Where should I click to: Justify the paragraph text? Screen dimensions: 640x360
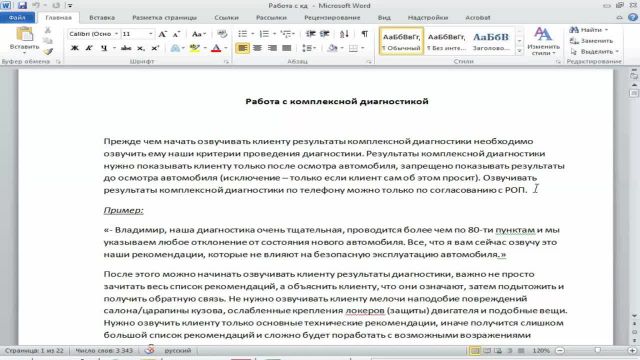287,48
